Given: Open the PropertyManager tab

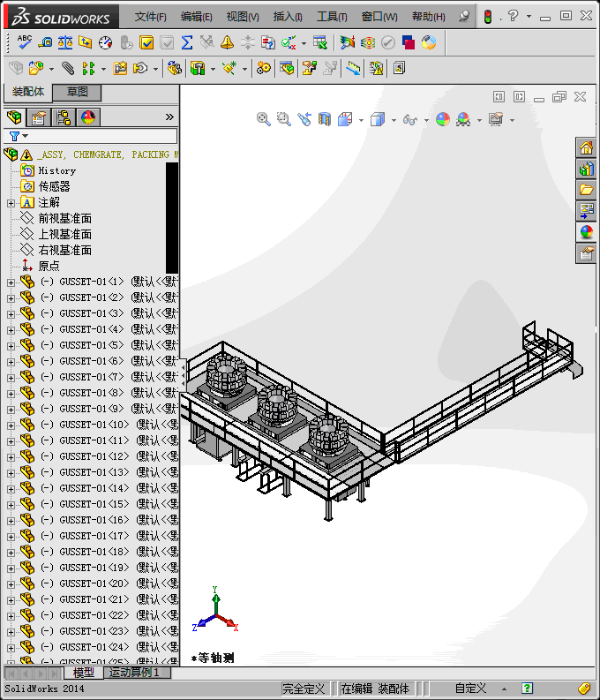Looking at the screenshot, I should coord(39,117).
